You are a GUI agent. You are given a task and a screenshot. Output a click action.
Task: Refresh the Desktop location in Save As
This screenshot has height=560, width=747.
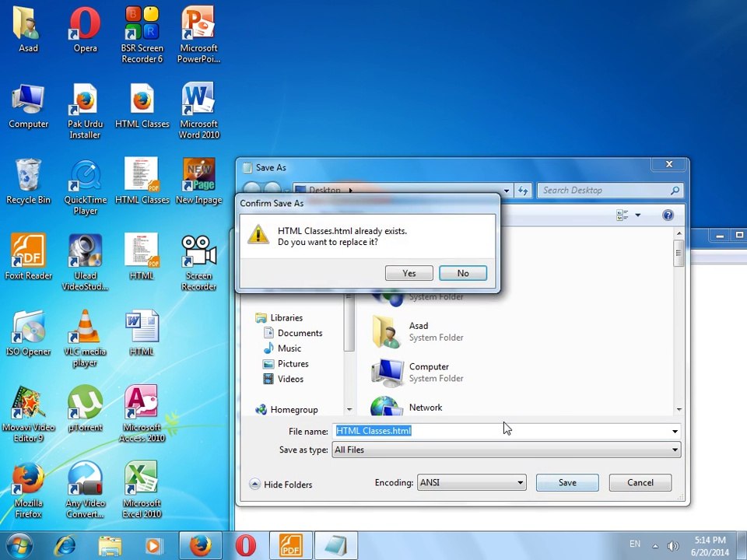pyautogui.click(x=523, y=191)
